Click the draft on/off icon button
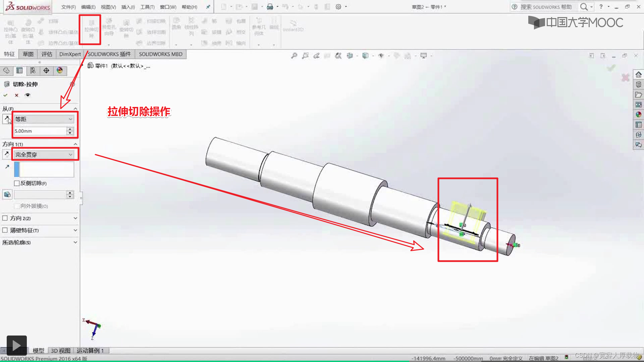The image size is (644, 362). (x=7, y=195)
